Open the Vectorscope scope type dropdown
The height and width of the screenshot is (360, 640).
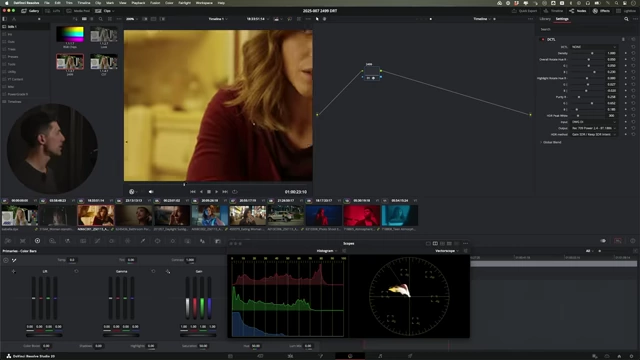(447, 251)
